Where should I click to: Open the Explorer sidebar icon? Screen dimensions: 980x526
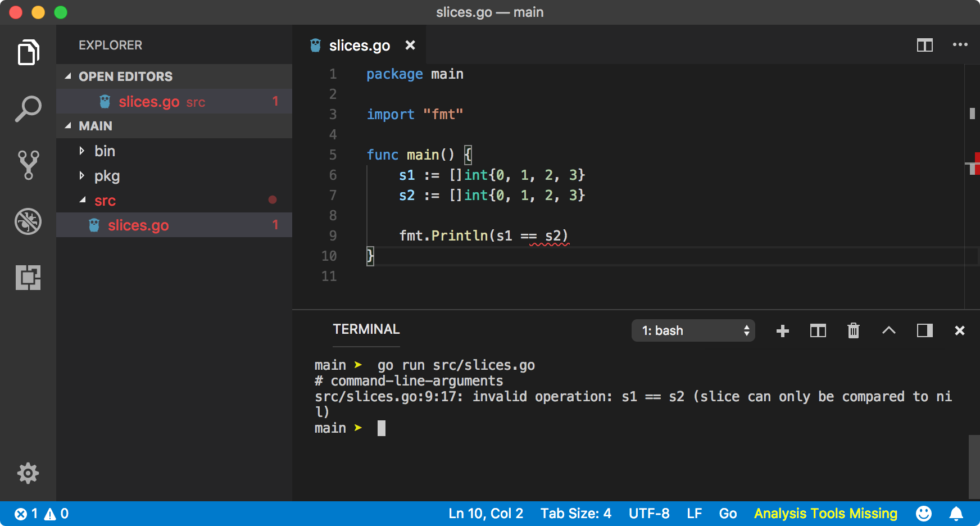point(28,52)
